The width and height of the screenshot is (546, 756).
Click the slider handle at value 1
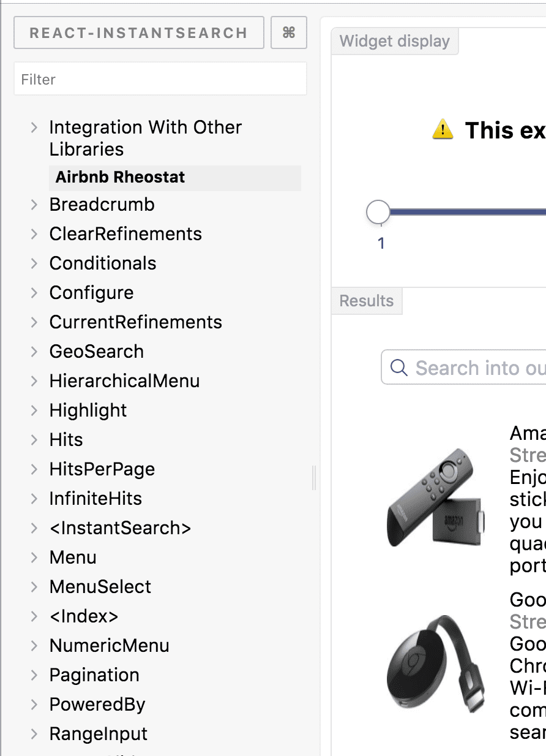378,212
